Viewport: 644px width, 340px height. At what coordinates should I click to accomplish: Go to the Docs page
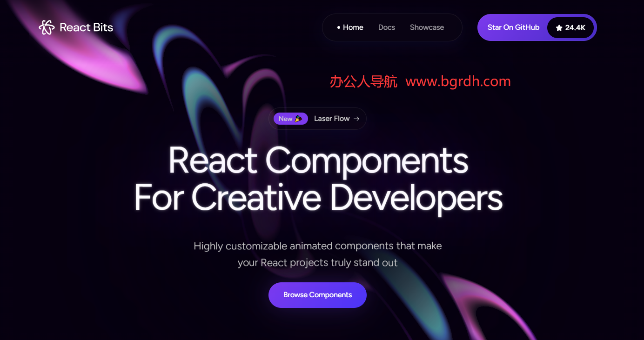tap(387, 27)
